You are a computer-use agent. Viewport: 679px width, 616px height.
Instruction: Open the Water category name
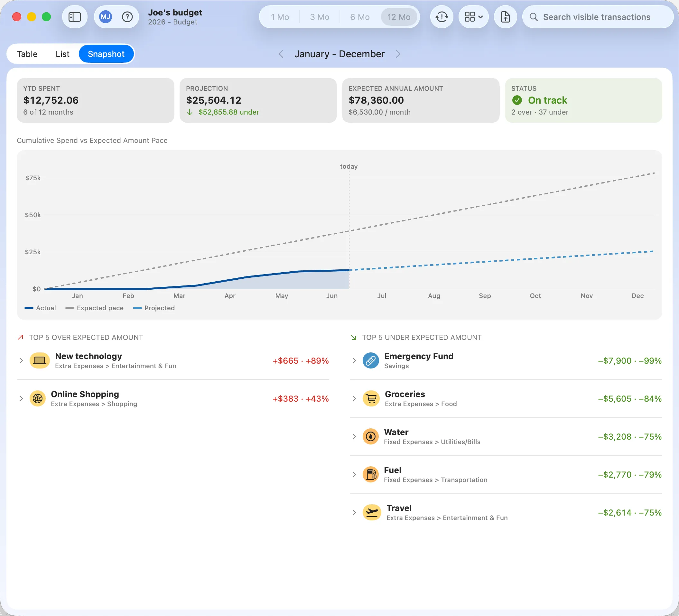pos(396,432)
